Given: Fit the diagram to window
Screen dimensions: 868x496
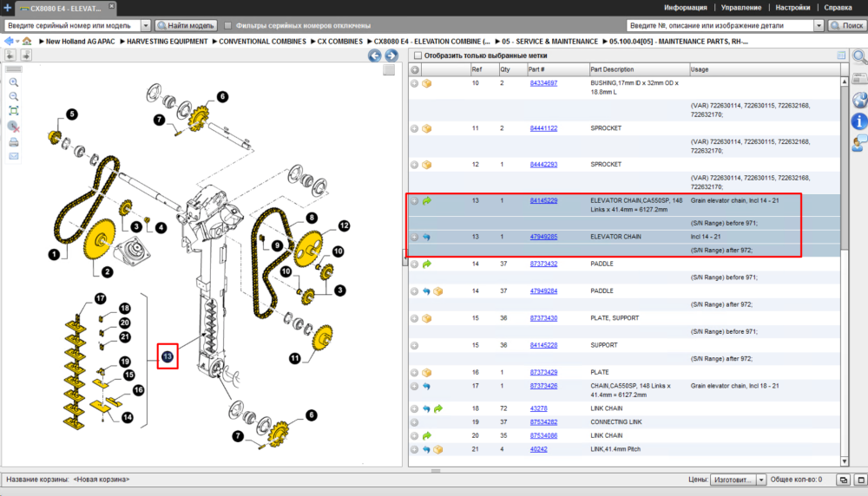Looking at the screenshot, I should tap(14, 111).
